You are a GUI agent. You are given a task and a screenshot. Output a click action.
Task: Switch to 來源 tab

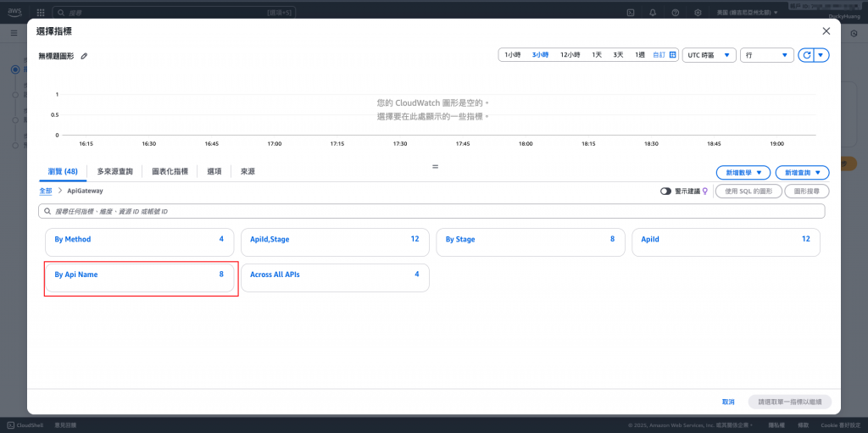[248, 172]
